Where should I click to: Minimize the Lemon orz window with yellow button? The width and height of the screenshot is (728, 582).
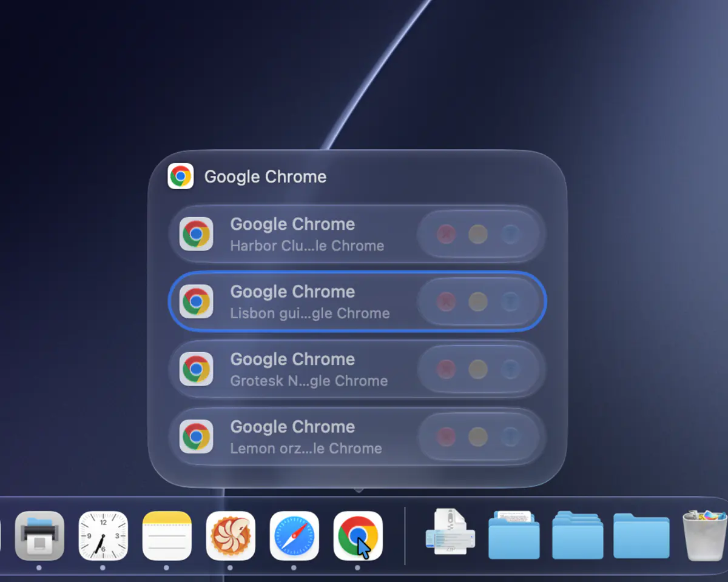(478, 436)
